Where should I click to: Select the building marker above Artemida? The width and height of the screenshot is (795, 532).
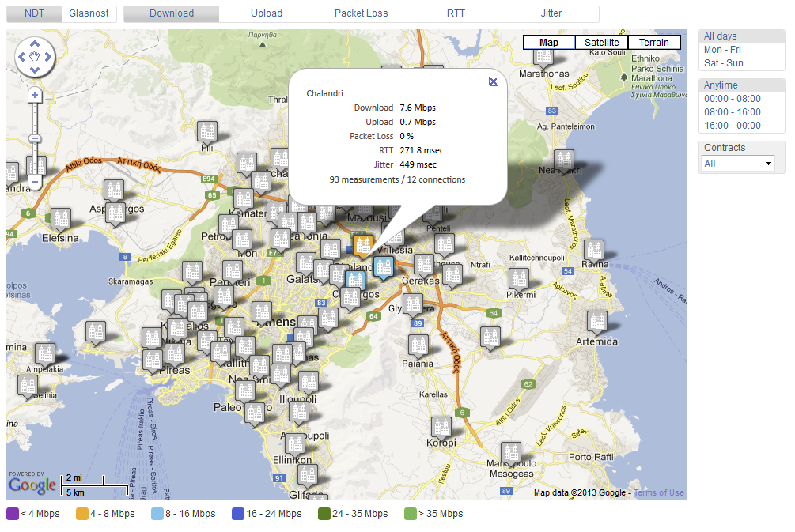pyautogui.click(x=597, y=323)
